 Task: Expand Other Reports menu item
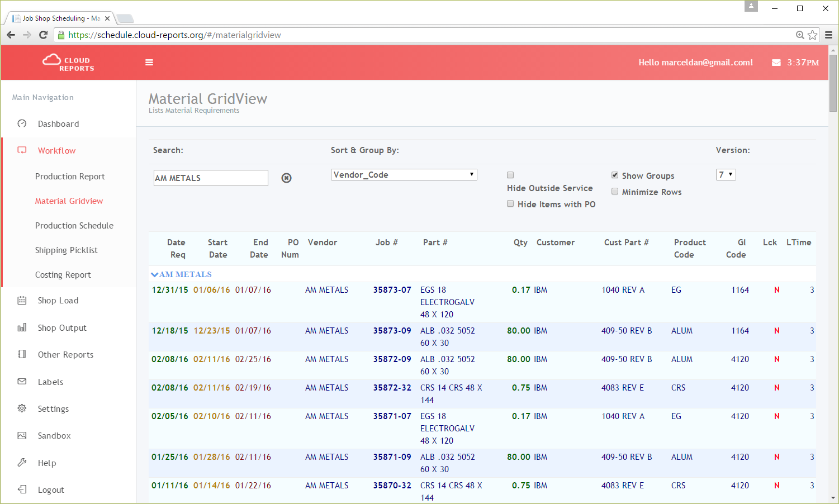tap(65, 355)
